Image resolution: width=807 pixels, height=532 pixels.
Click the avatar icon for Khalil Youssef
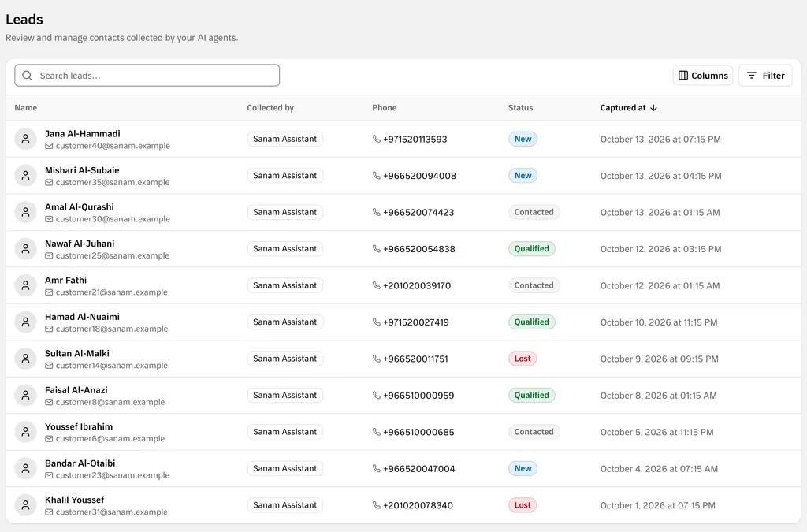25,505
